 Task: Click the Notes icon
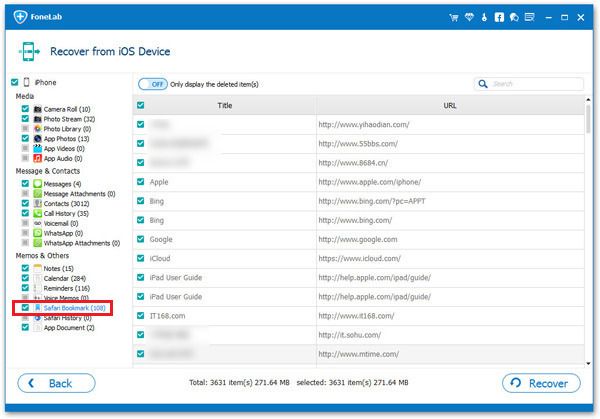click(x=38, y=268)
